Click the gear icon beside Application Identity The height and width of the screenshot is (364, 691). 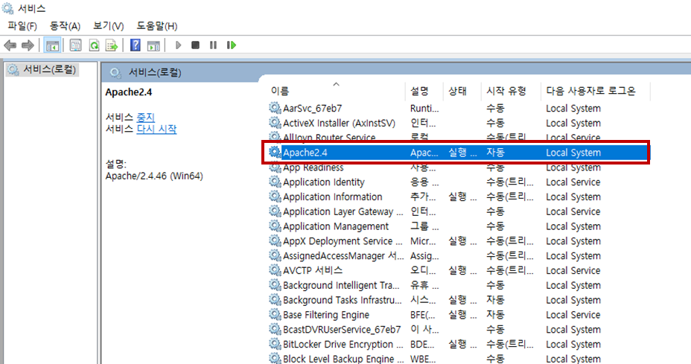(275, 182)
